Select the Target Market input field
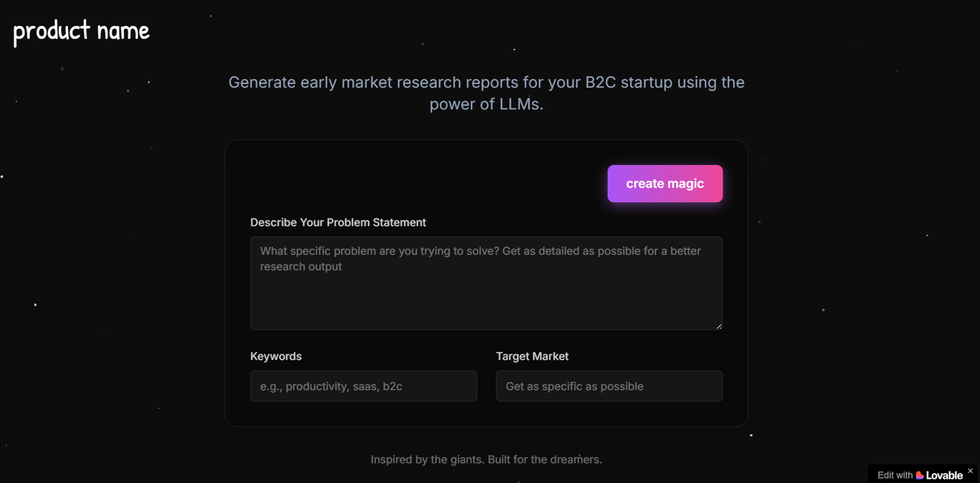 click(x=608, y=386)
